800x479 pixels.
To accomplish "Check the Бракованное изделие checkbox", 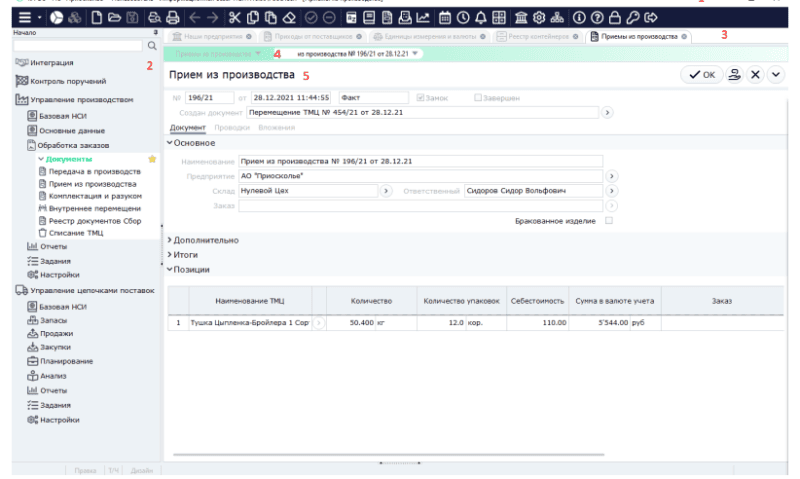I will click(609, 220).
